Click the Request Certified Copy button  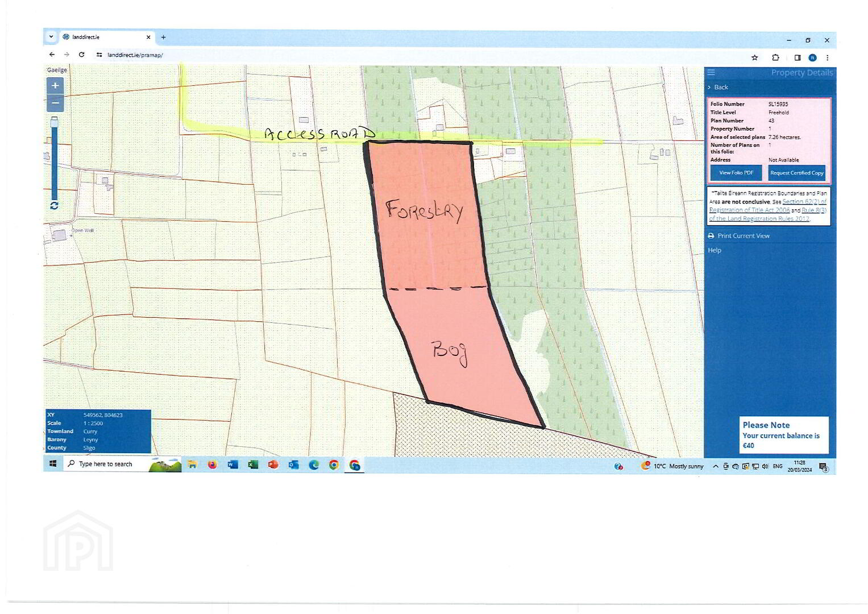796,173
